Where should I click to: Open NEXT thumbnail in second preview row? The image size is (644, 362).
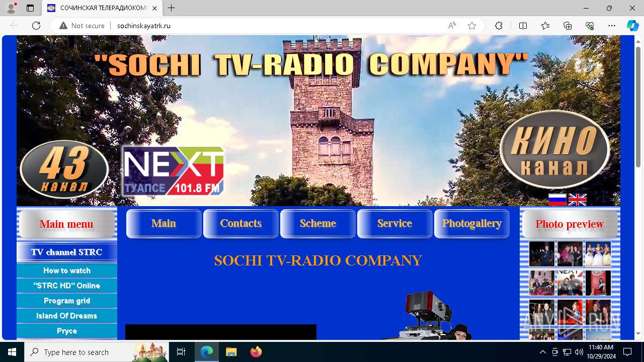(x=570, y=283)
